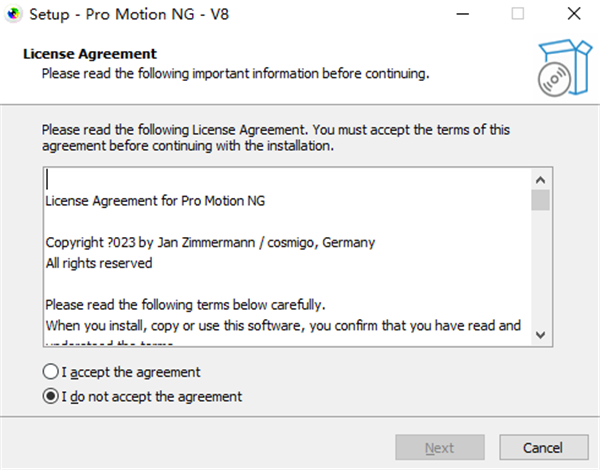The height and width of the screenshot is (470, 600).
Task: Click the license scrollbar thumb
Action: pos(540,200)
